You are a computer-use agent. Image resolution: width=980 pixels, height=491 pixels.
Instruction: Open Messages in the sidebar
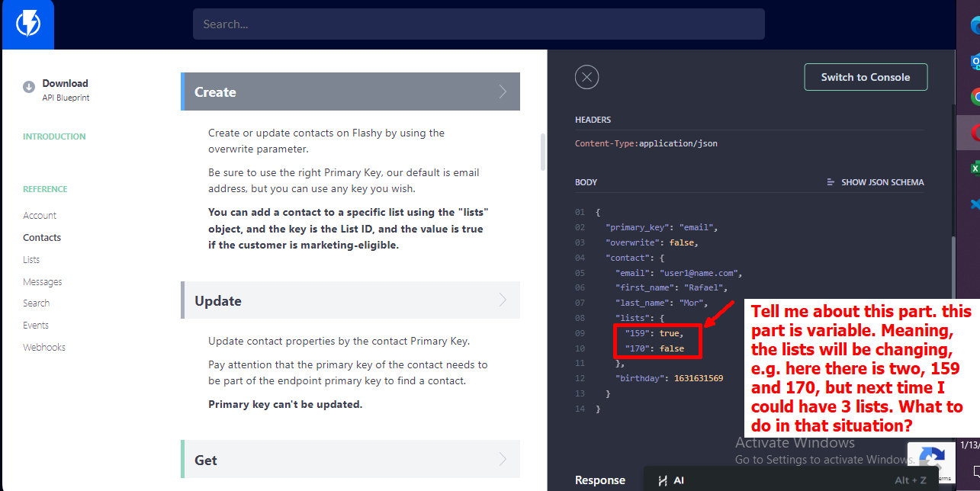[x=43, y=282]
